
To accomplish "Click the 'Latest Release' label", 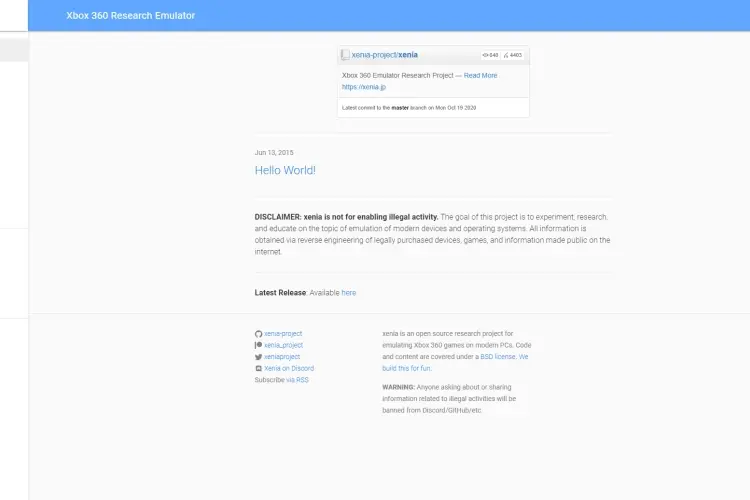I will click(x=280, y=293).
